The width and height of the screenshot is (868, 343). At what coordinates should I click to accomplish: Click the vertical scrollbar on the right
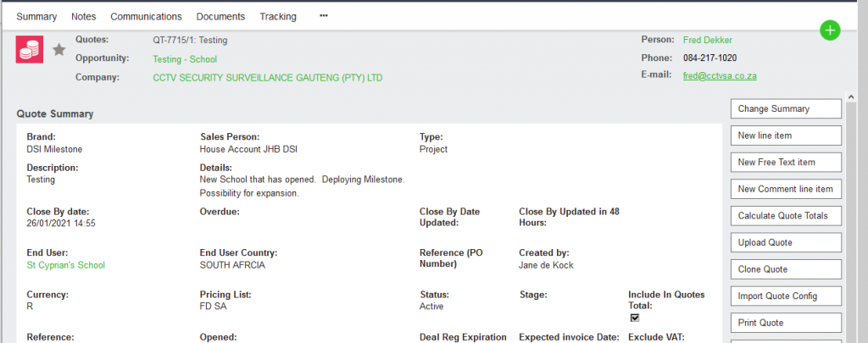(850, 212)
